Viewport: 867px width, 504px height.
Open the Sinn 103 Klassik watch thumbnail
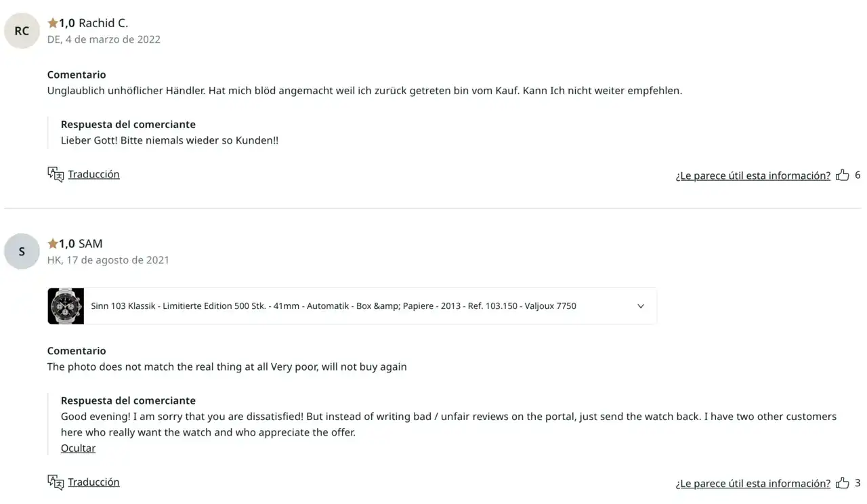pos(66,306)
